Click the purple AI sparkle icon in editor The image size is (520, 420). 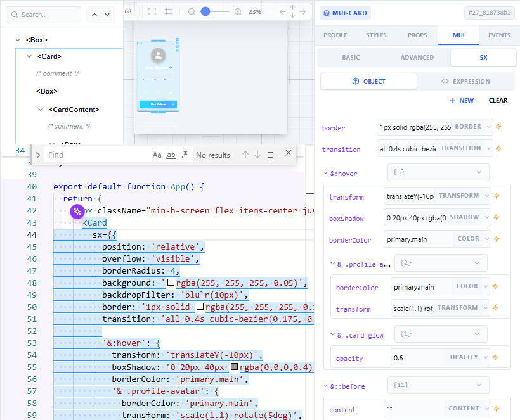[77, 212]
